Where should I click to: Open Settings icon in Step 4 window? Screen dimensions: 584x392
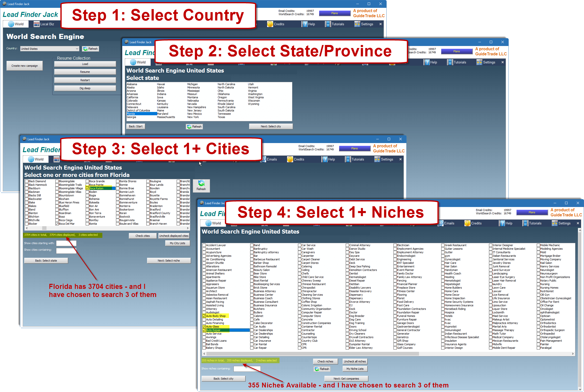(x=555, y=223)
